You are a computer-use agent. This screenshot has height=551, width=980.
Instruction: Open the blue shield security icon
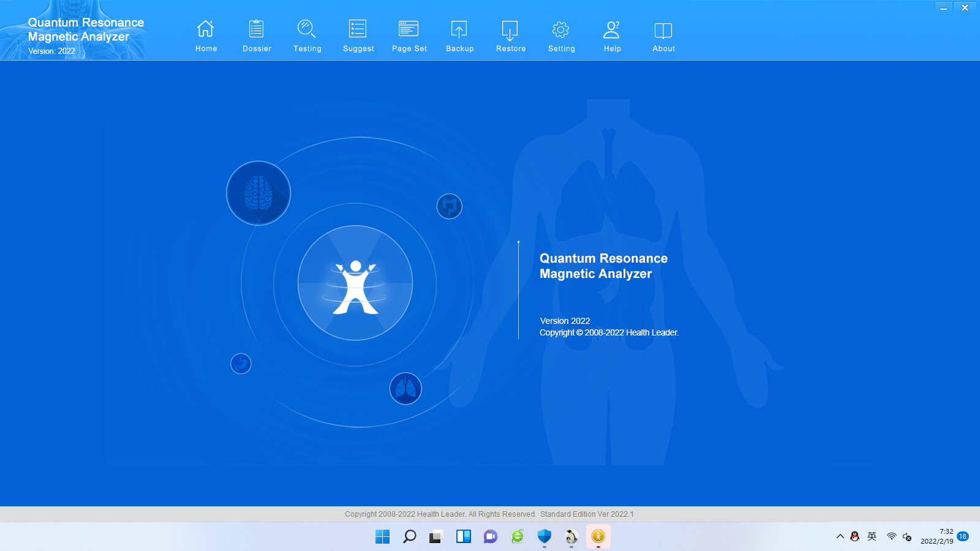pyautogui.click(x=545, y=537)
